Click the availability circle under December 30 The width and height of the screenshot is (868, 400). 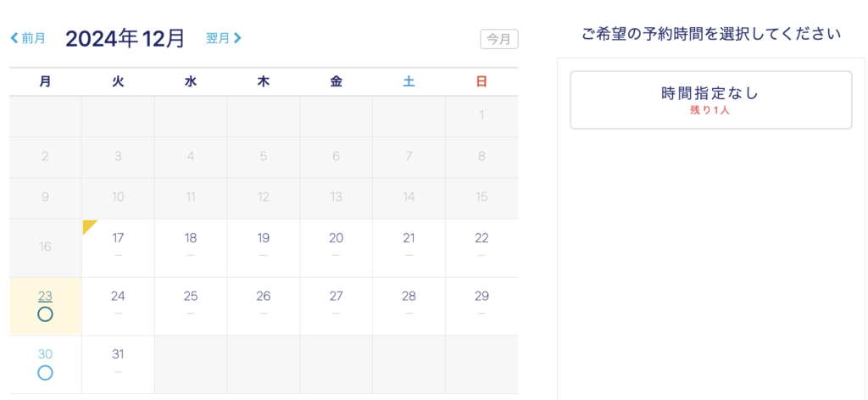pos(45,373)
